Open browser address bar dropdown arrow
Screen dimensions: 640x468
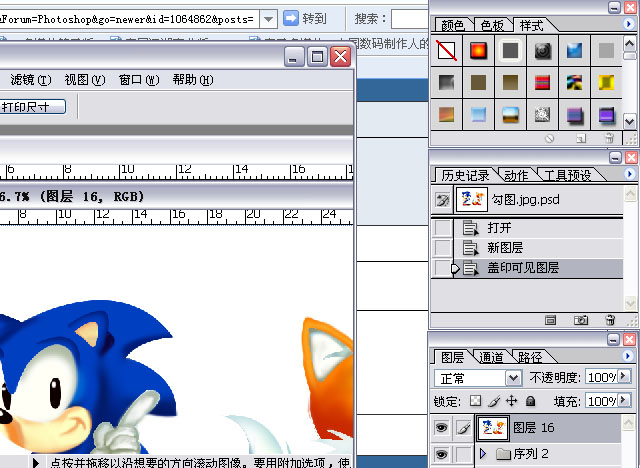pos(268,19)
